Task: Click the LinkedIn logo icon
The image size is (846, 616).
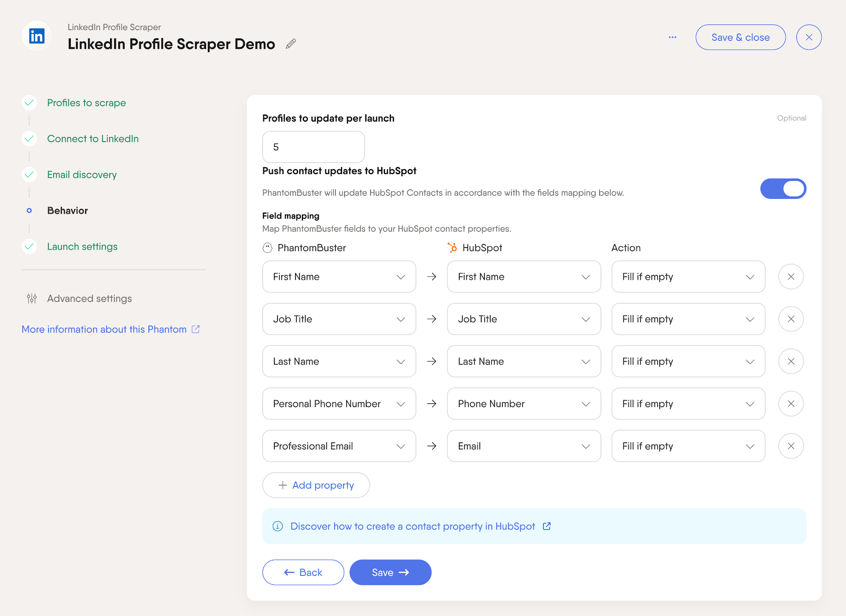Action: [37, 36]
